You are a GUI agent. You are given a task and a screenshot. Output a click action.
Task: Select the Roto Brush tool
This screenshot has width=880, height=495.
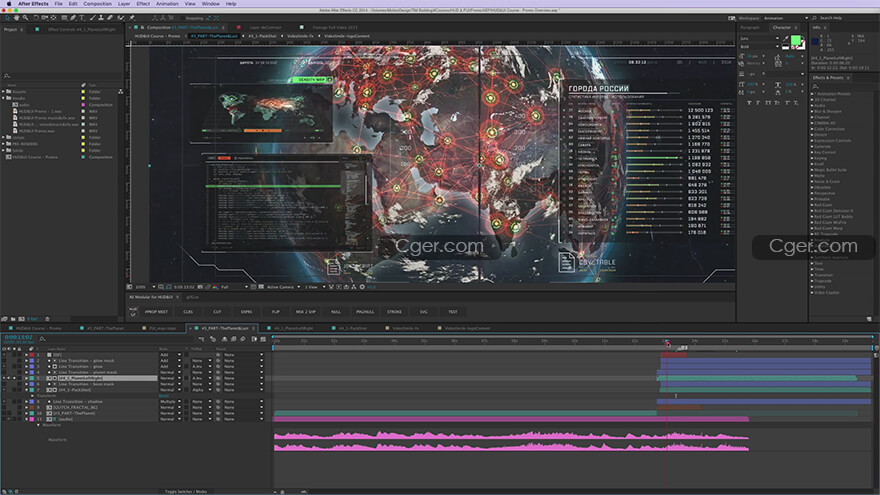(x=121, y=18)
